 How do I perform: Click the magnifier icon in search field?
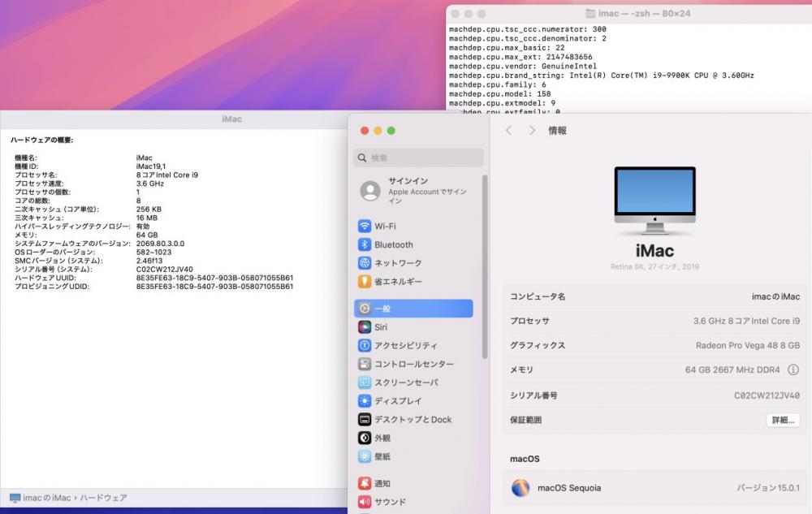point(362,158)
